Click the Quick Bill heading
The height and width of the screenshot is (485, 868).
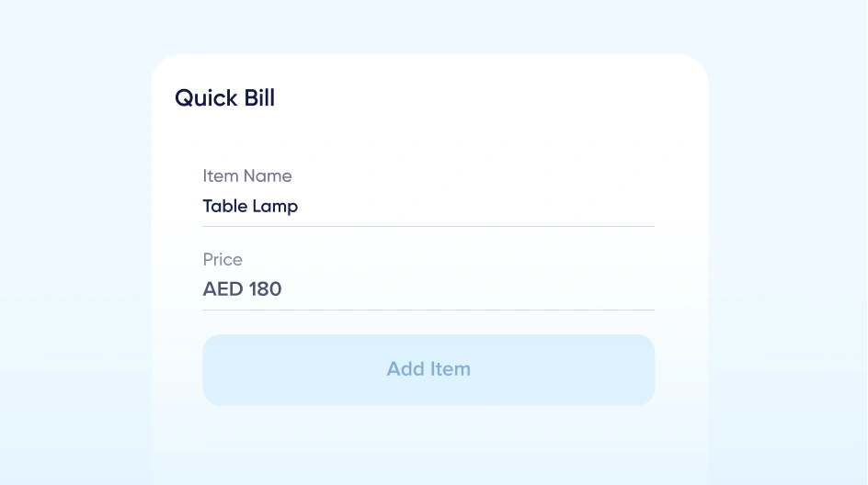click(224, 98)
